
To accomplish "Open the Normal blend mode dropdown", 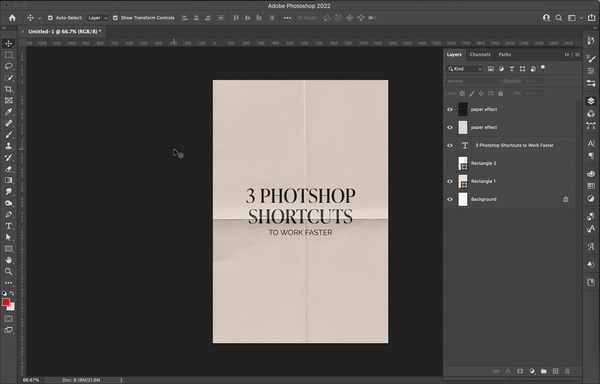I will 473,81.
